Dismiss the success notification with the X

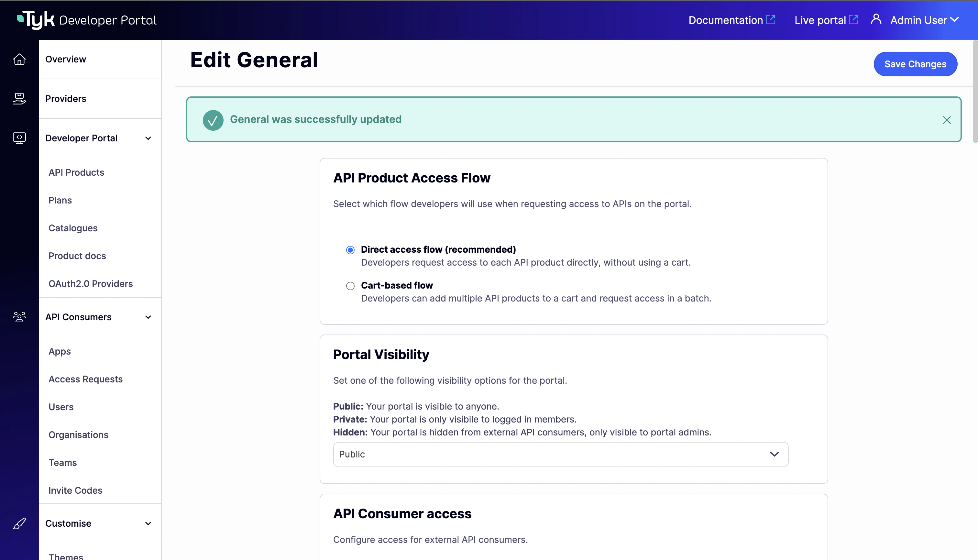pos(947,120)
